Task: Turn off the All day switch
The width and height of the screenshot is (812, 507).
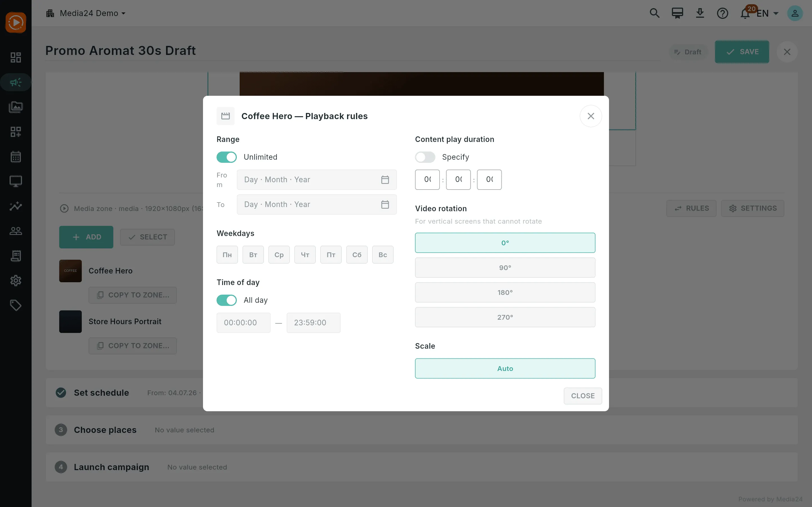Action: click(x=226, y=300)
